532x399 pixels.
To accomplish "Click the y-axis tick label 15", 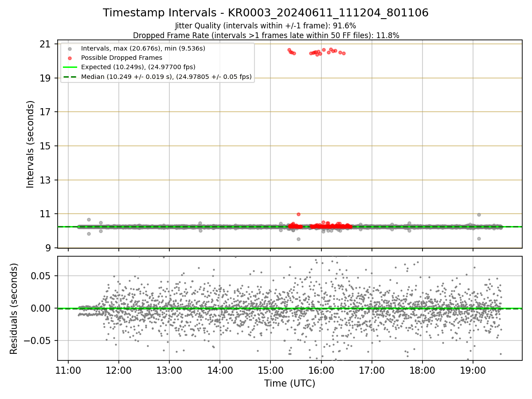I will tap(45, 146).
